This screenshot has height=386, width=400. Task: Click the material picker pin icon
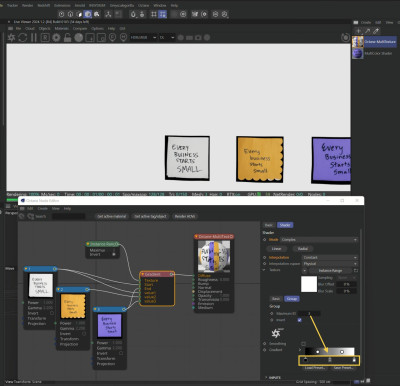coord(112,37)
